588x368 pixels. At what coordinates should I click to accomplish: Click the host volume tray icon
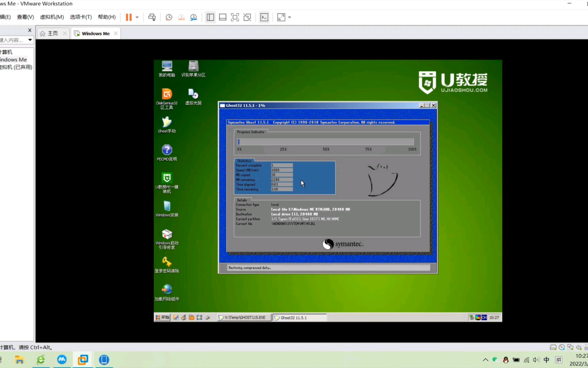[x=536, y=360]
